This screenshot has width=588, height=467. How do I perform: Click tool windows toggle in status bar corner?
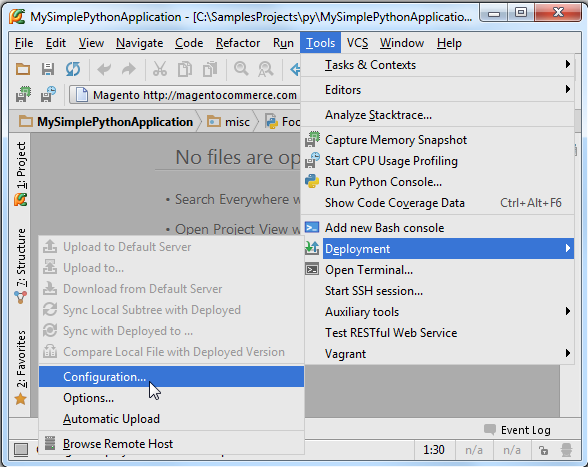21,449
